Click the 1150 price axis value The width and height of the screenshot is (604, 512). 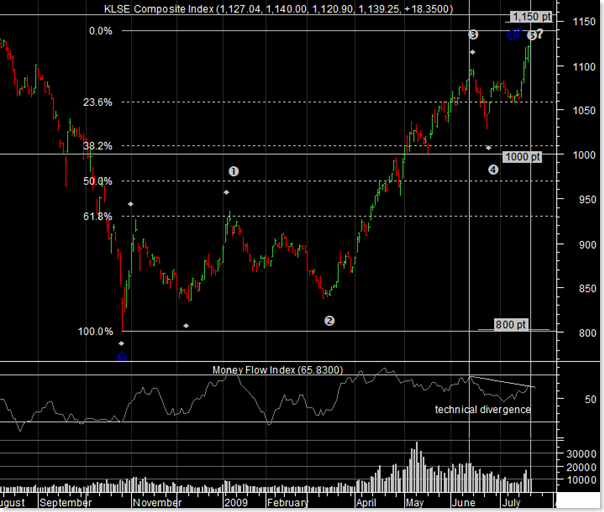(x=584, y=22)
